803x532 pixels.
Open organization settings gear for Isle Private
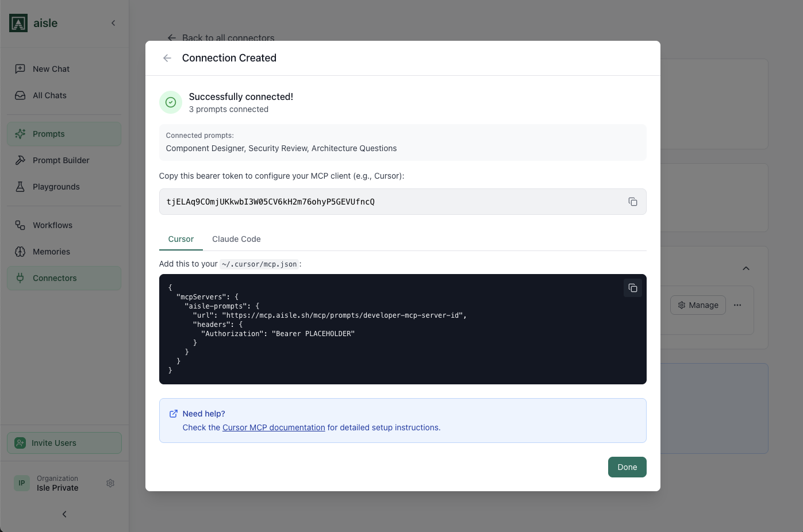click(x=110, y=483)
